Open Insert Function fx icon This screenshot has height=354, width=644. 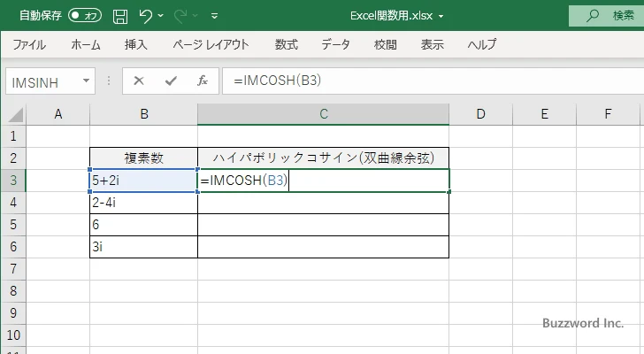(203, 81)
